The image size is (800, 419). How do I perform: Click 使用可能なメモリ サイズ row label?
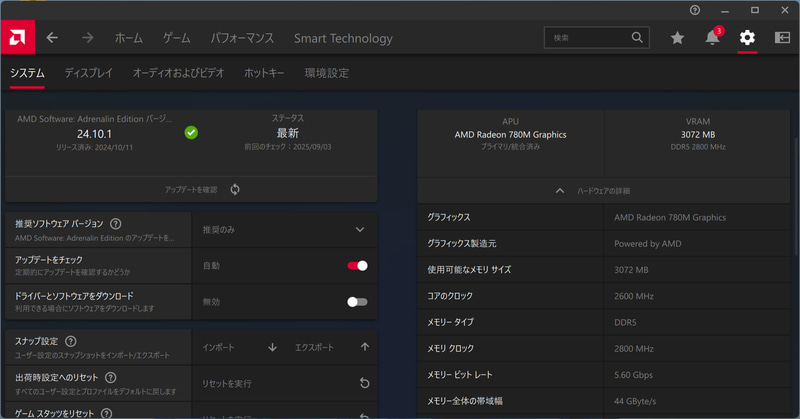[469, 269]
